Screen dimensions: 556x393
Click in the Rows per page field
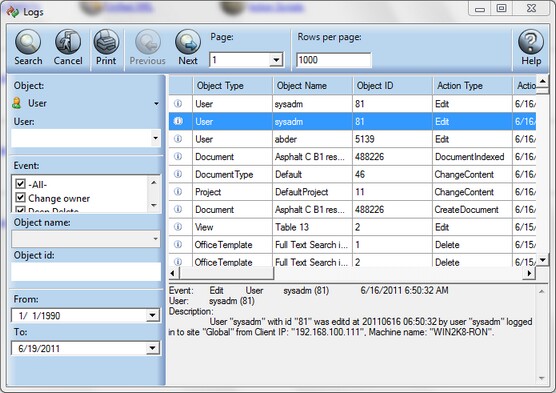coord(334,60)
